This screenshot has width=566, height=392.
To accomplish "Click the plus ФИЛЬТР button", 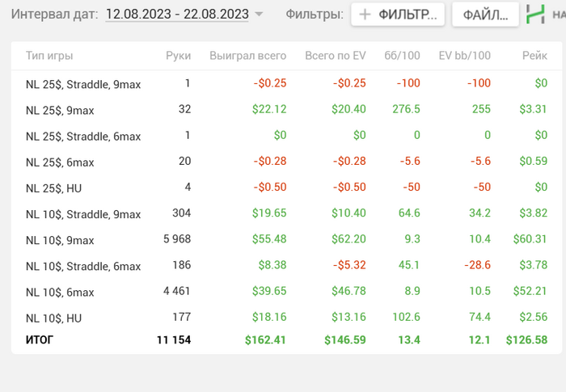I will point(398,15).
